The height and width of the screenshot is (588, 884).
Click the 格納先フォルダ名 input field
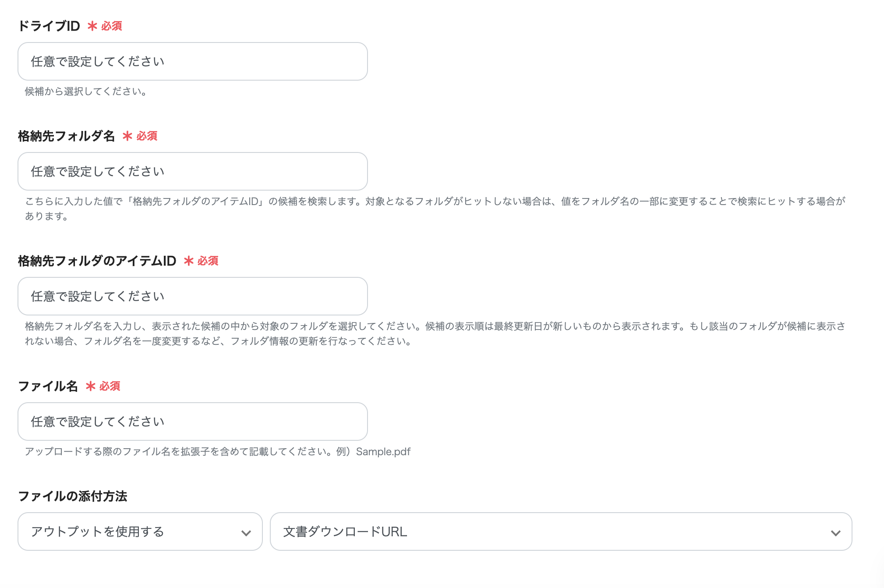pos(192,171)
